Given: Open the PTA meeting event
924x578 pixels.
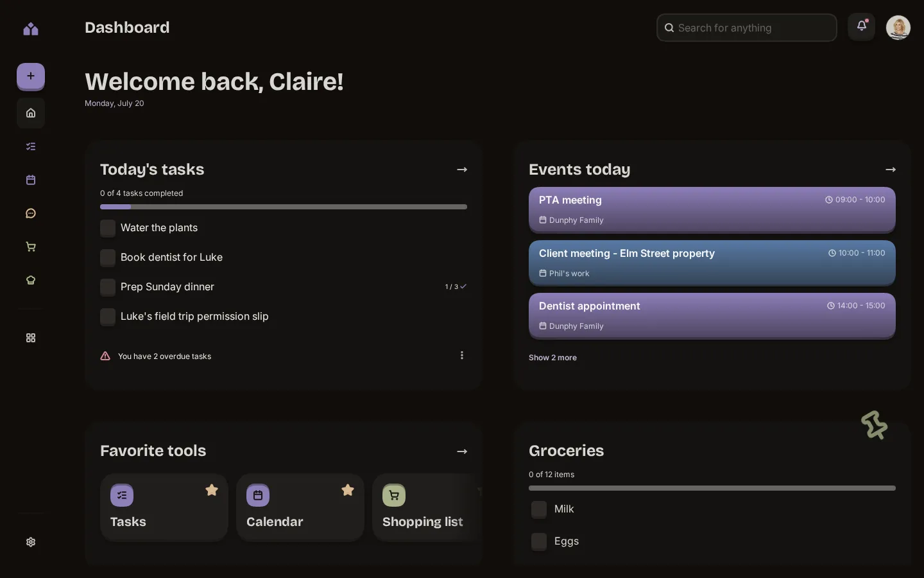Looking at the screenshot, I should pyautogui.click(x=712, y=209).
